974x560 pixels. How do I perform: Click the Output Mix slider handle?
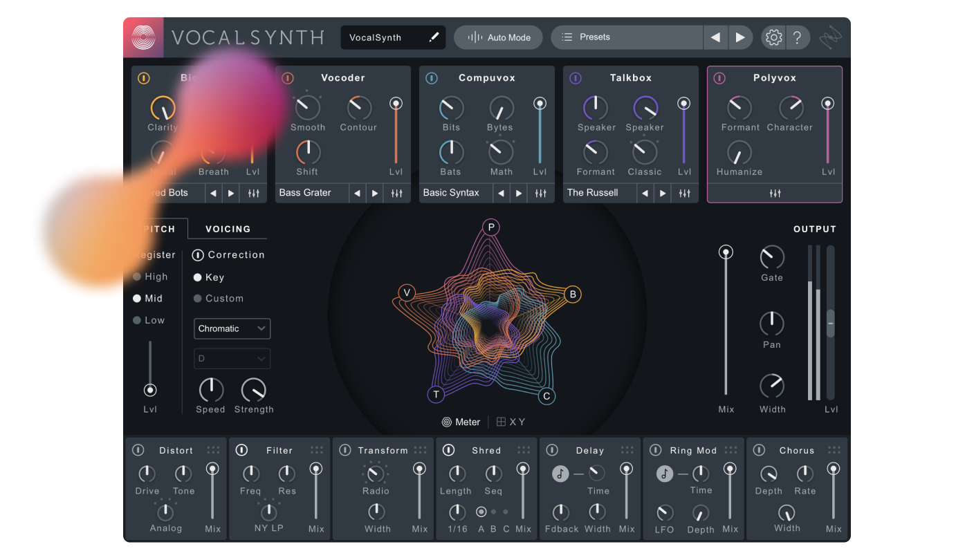(726, 252)
